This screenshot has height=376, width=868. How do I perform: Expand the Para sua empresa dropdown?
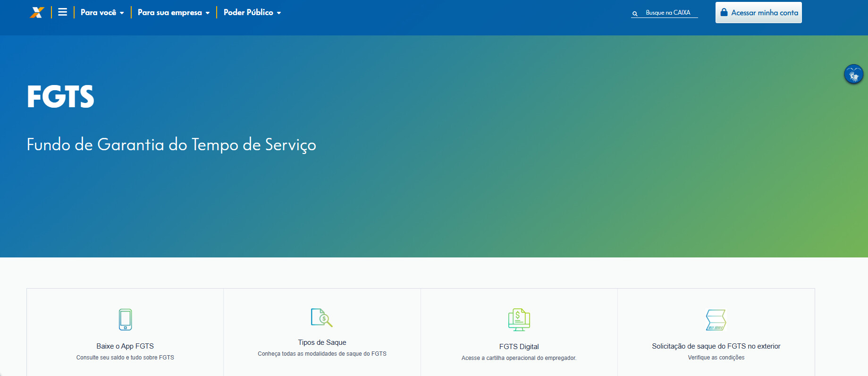tap(173, 12)
